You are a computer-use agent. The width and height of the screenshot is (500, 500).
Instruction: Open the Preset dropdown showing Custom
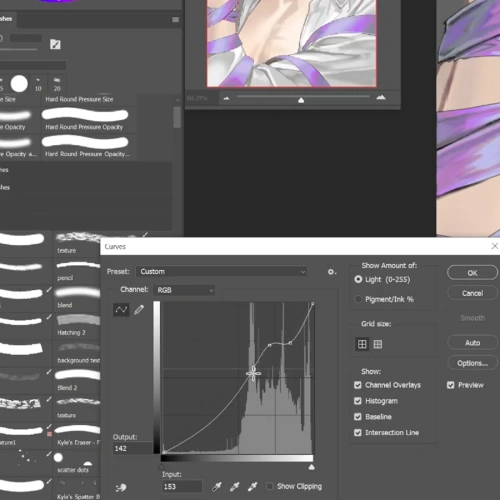click(221, 272)
